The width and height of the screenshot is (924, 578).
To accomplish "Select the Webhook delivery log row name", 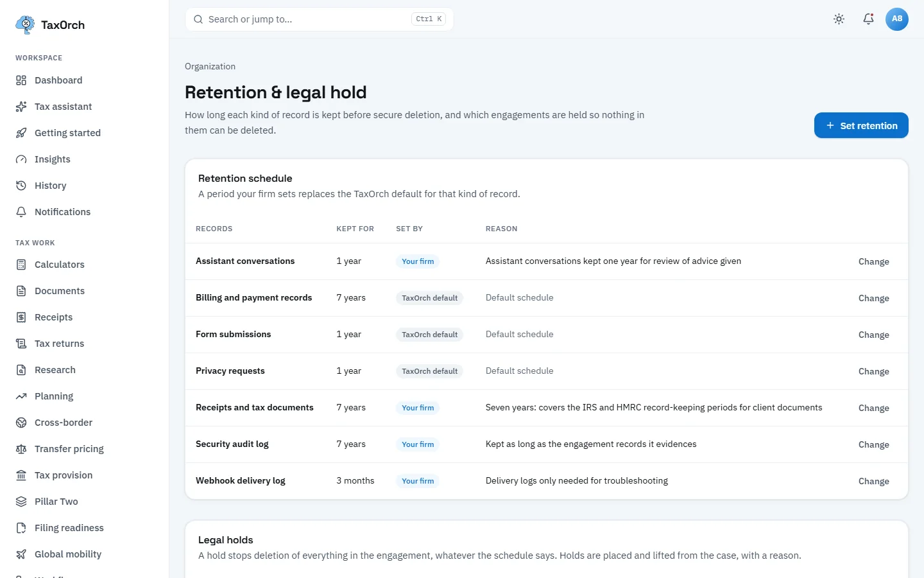I will 241,480.
